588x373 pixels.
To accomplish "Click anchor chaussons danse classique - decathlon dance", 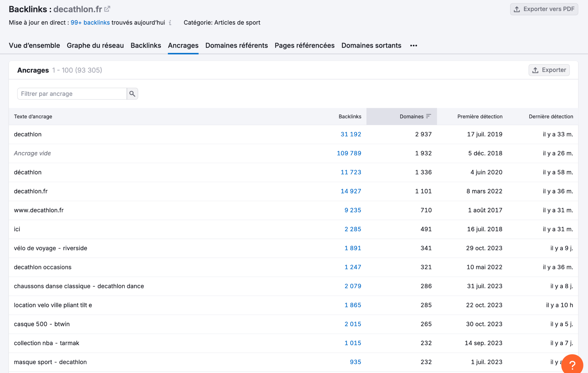I will (79, 286).
